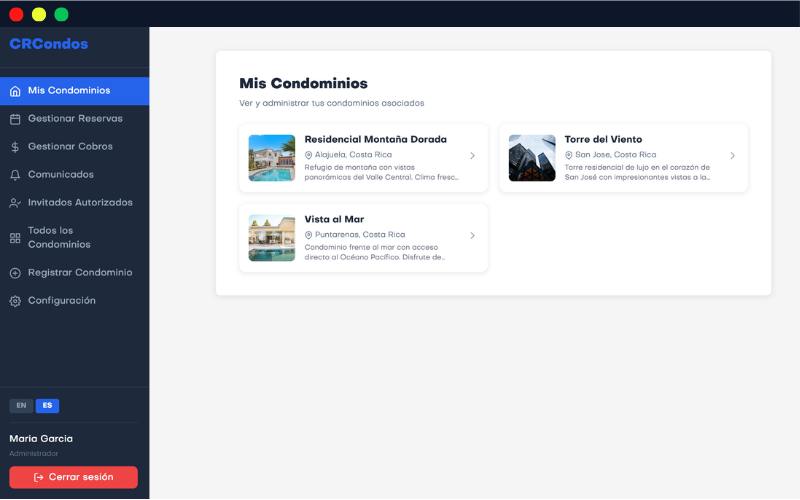Open Configuración in the sidebar

coord(74,301)
